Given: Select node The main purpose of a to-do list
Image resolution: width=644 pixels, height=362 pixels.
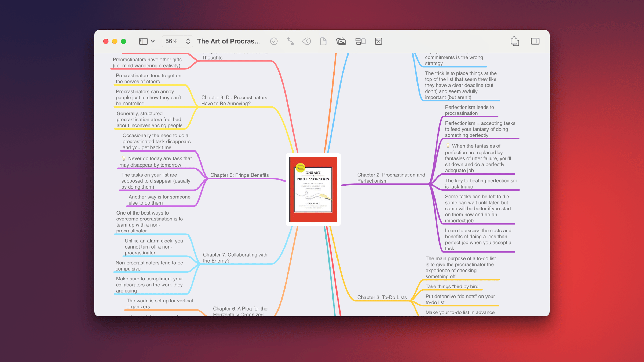Looking at the screenshot, I should (x=460, y=267).
